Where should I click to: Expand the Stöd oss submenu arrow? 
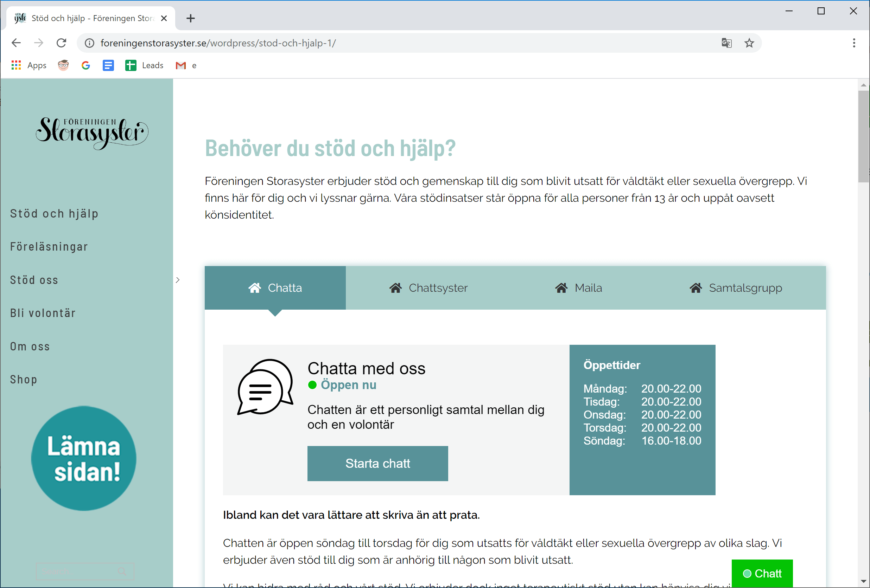click(x=178, y=280)
